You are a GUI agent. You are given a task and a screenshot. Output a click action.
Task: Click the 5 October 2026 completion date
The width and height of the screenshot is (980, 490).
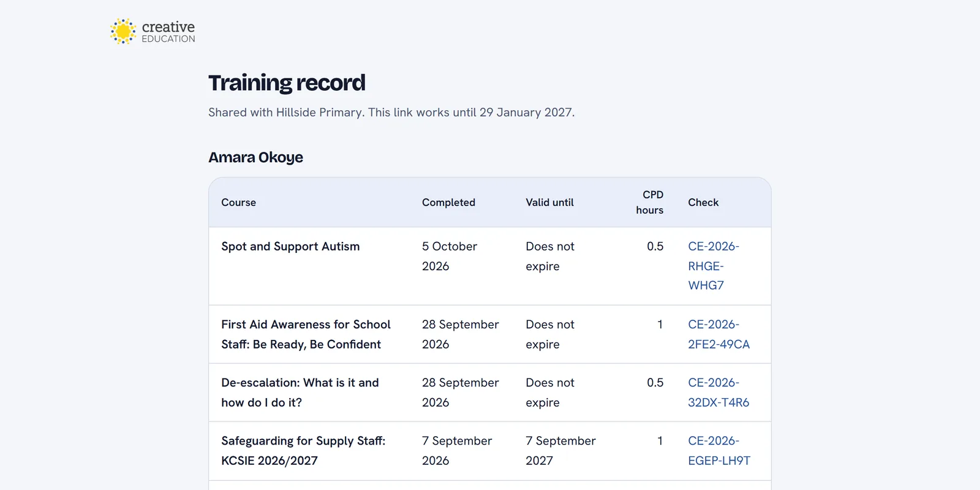450,256
